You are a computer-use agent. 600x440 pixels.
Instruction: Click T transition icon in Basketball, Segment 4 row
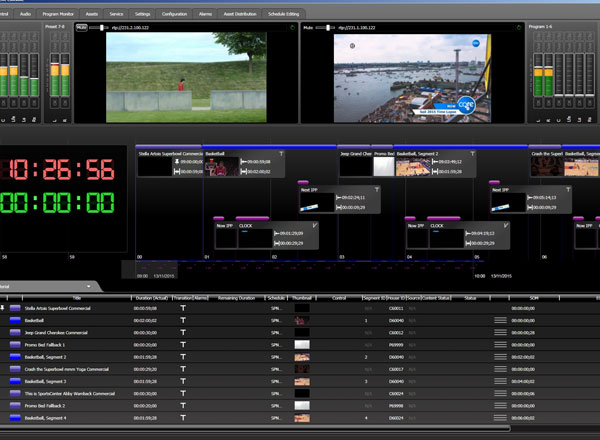tap(183, 418)
